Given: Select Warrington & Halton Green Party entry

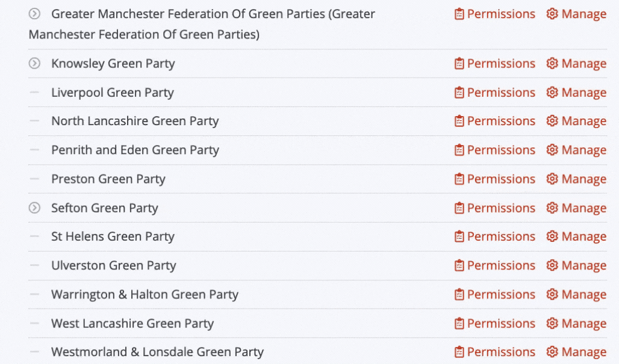Looking at the screenshot, I should click(x=145, y=295).
